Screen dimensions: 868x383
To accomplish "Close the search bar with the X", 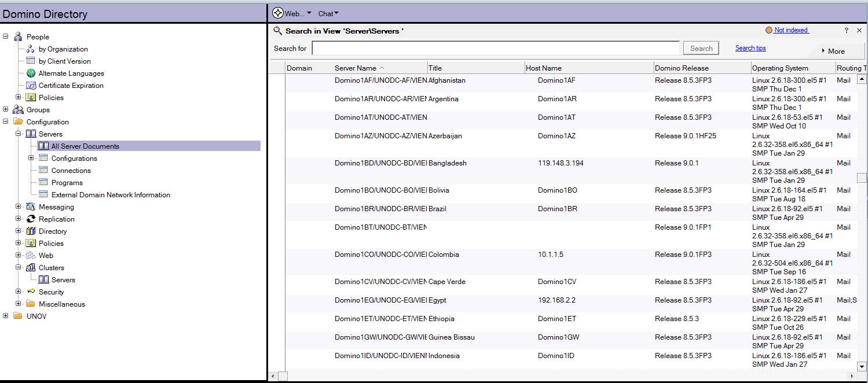I will click(x=859, y=31).
